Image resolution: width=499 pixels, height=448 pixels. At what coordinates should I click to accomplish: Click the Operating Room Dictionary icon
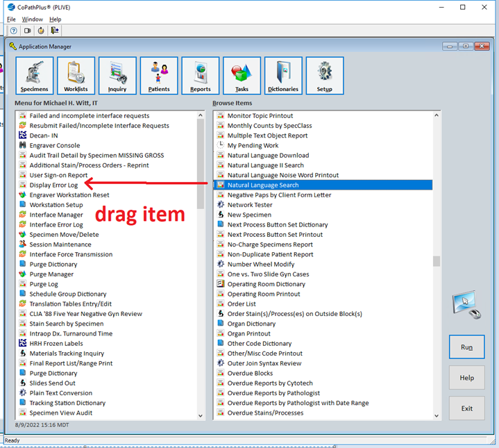click(x=221, y=283)
